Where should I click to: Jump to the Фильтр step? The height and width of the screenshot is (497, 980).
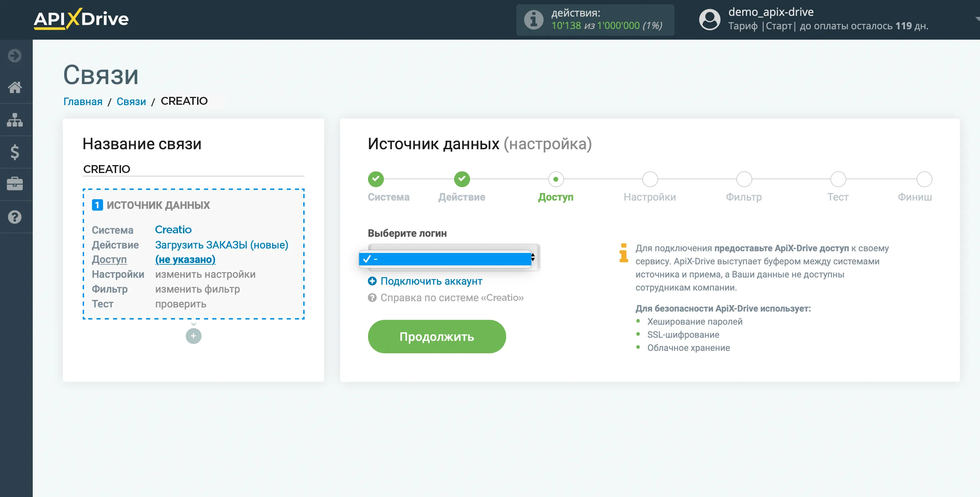(x=744, y=179)
